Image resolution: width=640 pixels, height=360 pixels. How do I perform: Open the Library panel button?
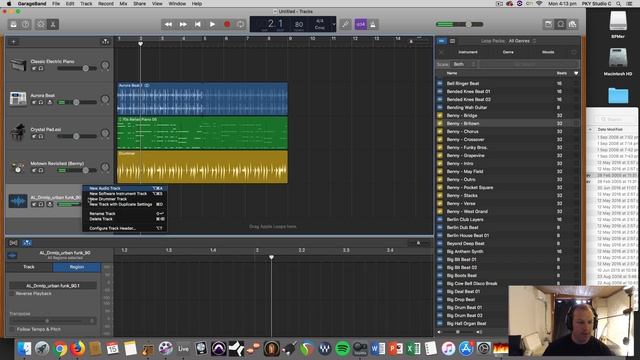(13, 24)
